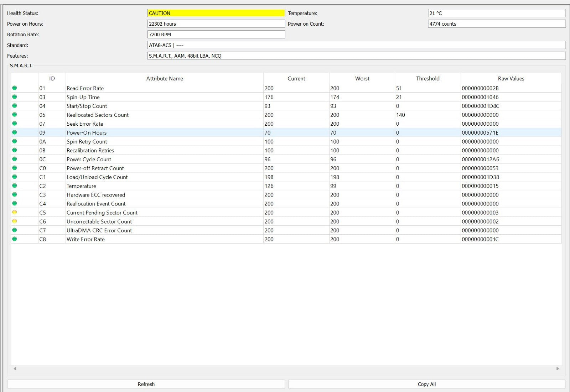Select the Recalibration Retries attribute name
Image resolution: width=570 pixels, height=392 pixels.
point(90,151)
